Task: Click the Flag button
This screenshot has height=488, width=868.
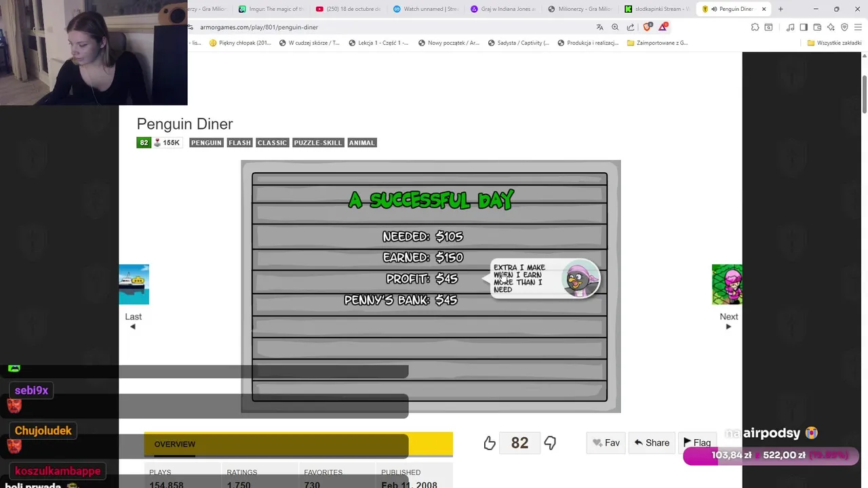Action: click(697, 443)
